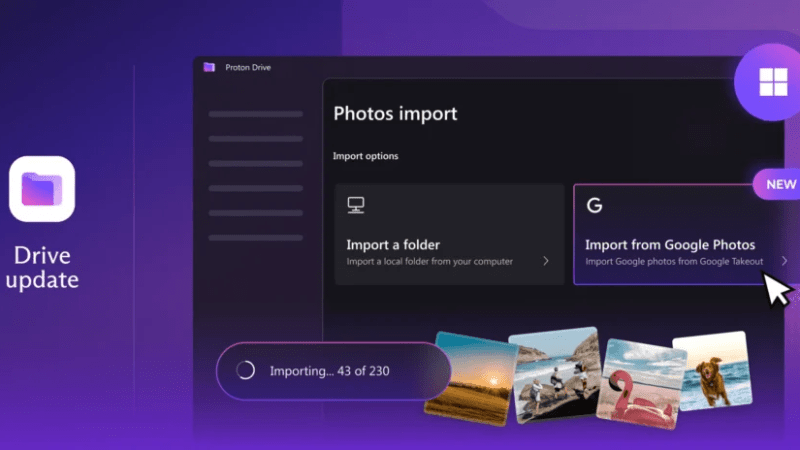Click the large Drive app icon
Image resolution: width=800 pixels, height=450 pixels.
[42, 189]
